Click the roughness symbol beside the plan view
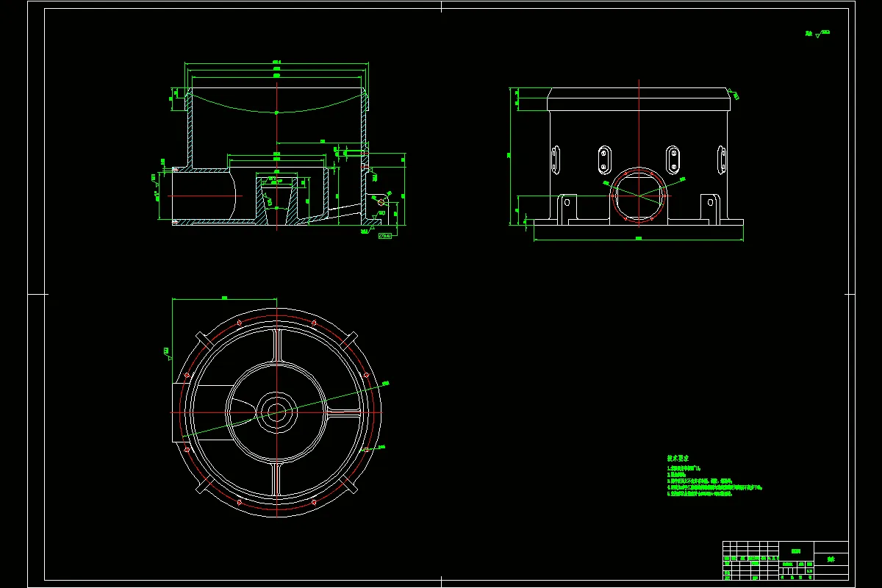882x588 pixels. [x=167, y=353]
